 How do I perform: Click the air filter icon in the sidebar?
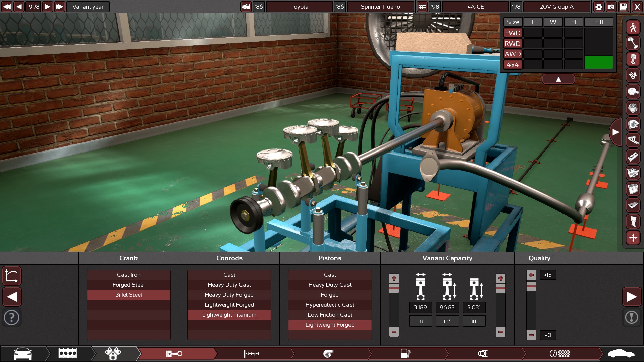coord(633,92)
